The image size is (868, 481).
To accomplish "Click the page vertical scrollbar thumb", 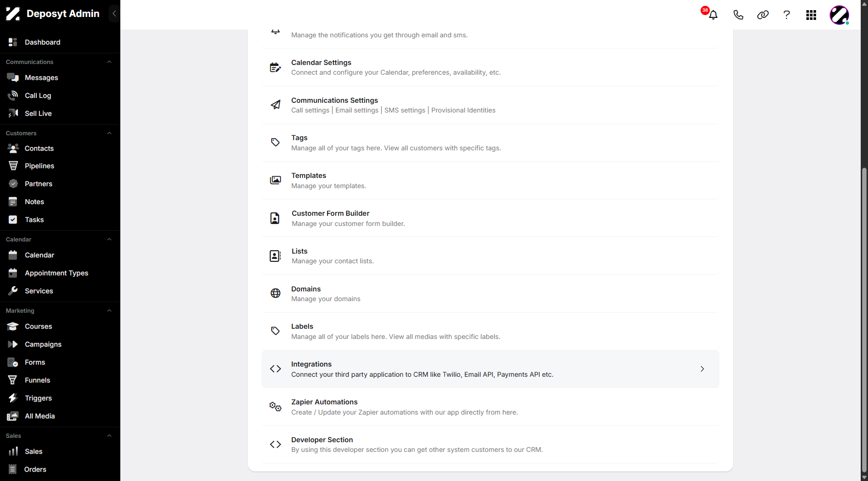I will click(864, 320).
